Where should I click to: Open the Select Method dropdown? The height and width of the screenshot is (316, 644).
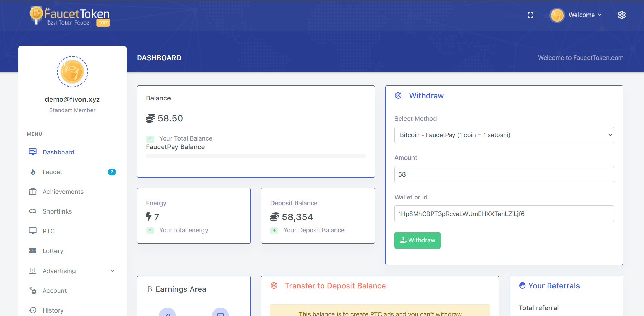(x=504, y=135)
